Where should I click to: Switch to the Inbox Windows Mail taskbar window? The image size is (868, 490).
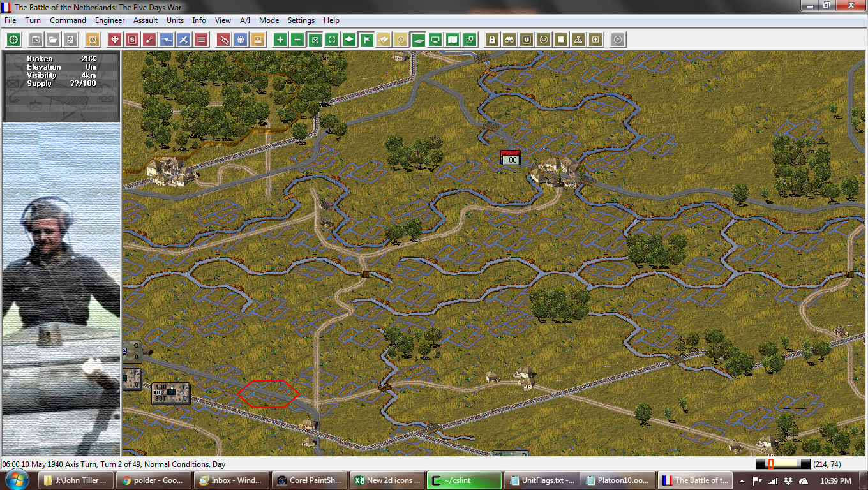pyautogui.click(x=232, y=480)
